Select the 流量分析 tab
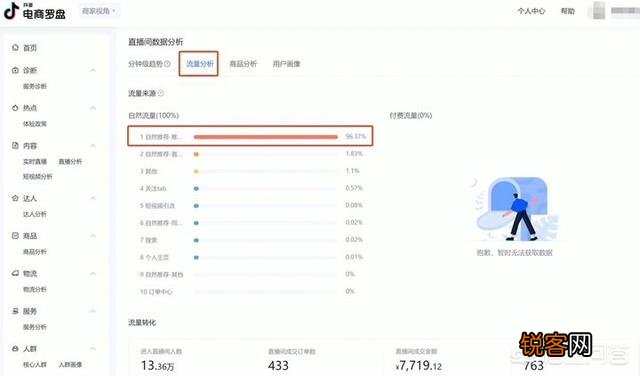The height and width of the screenshot is (376, 640). coord(200,64)
